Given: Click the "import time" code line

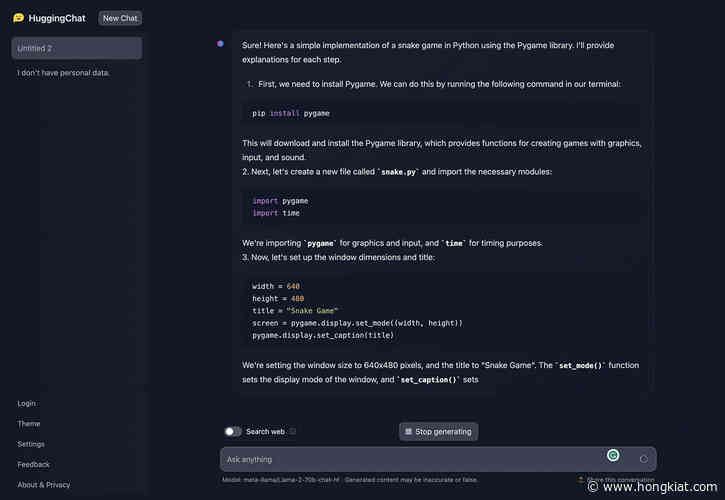Looking at the screenshot, I should click(276, 213).
